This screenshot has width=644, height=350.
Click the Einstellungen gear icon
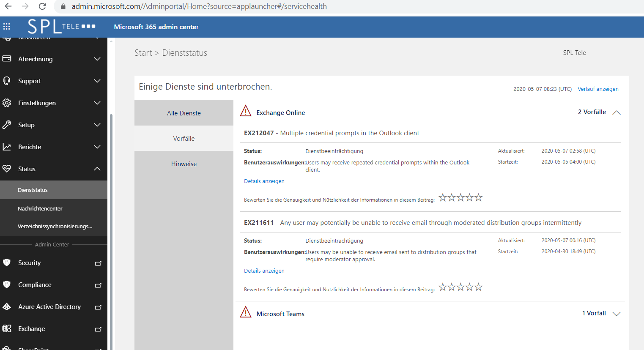point(7,103)
